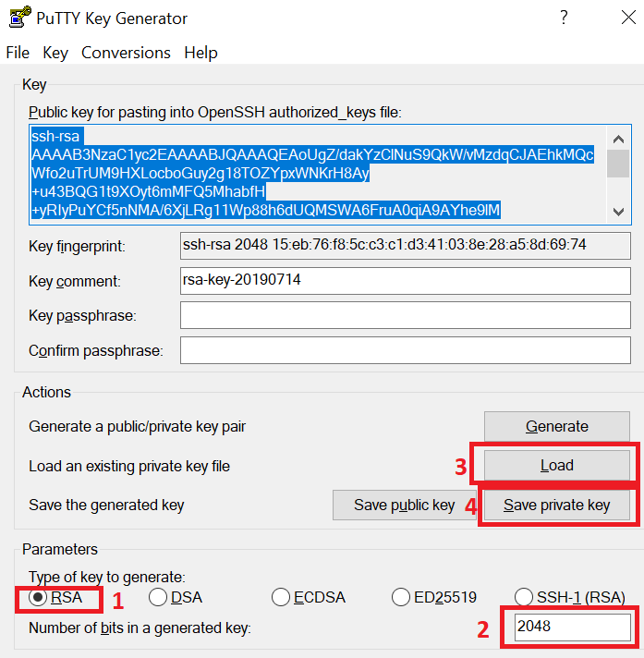Click 'Number of bits in a generated key:' label
644x658 pixels.
(140, 628)
